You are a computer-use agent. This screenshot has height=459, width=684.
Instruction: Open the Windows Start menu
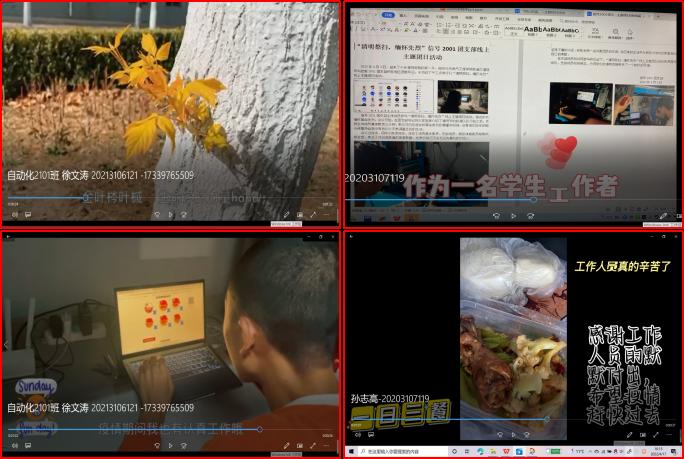[351, 452]
